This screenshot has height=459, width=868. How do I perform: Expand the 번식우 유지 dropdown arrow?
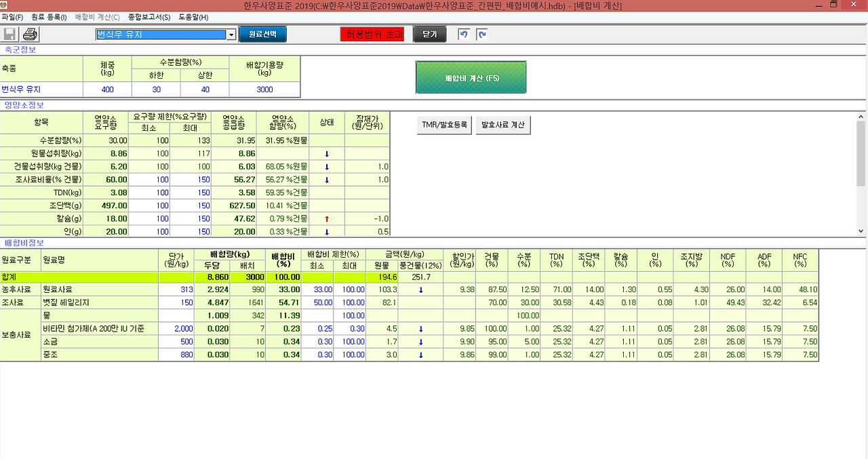[x=231, y=35]
